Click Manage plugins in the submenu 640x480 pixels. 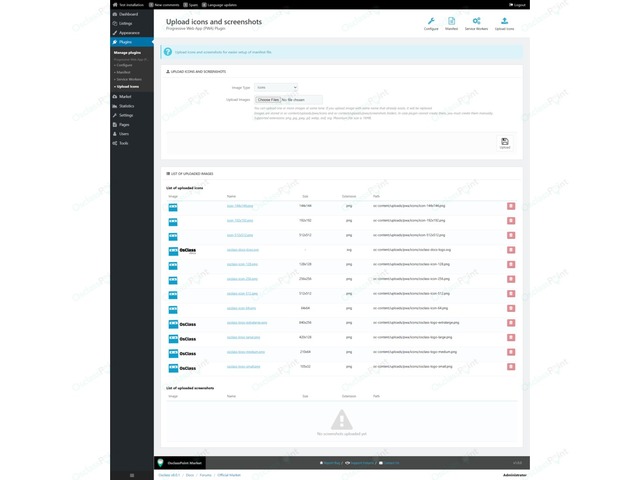(127, 53)
